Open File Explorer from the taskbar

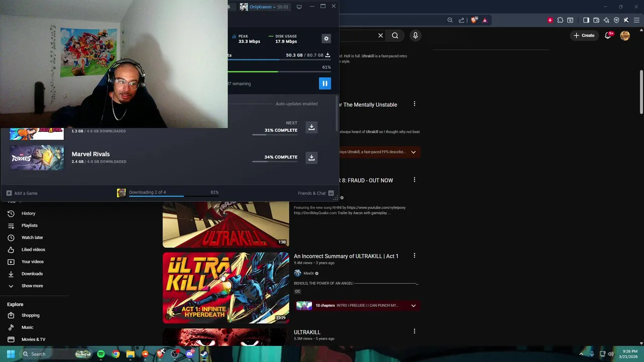pyautogui.click(x=130, y=354)
